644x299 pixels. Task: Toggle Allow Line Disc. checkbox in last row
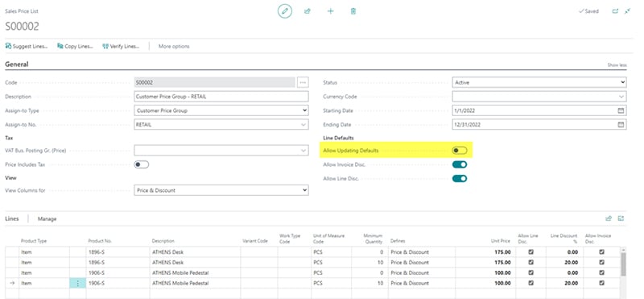tap(531, 283)
